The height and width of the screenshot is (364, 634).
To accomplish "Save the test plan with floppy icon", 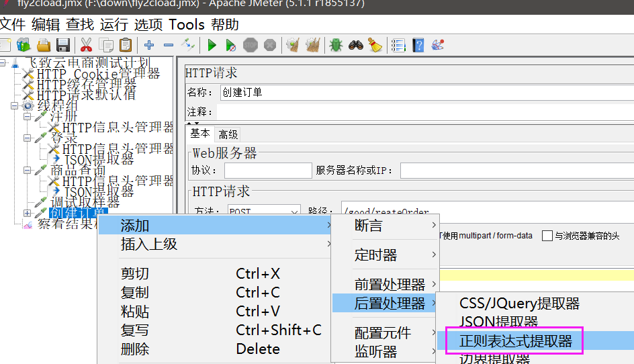I will pos(63,45).
